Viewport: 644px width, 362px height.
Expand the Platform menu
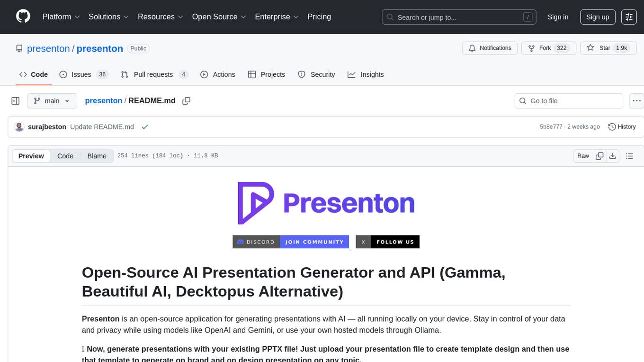61,17
